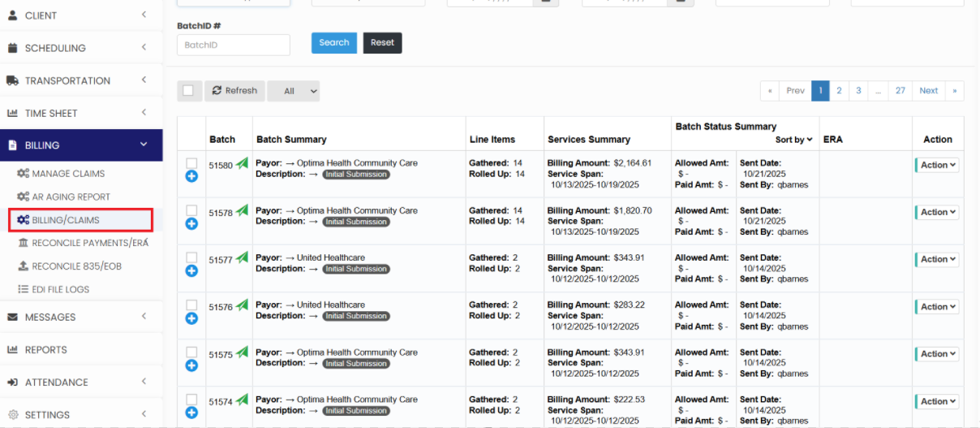The image size is (980, 428).
Task: Open the Sort by dropdown
Action: tap(793, 140)
